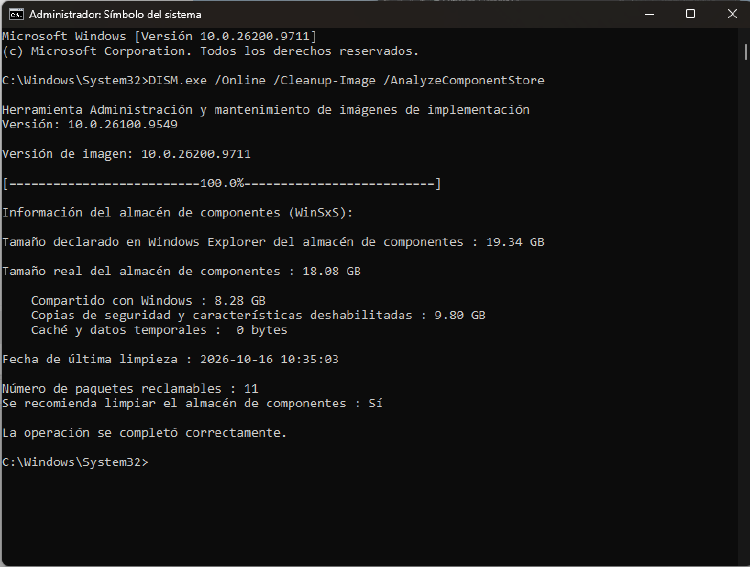750x567 pixels.
Task: Click the 'Fecha de última limpieza' line
Action: (170, 359)
